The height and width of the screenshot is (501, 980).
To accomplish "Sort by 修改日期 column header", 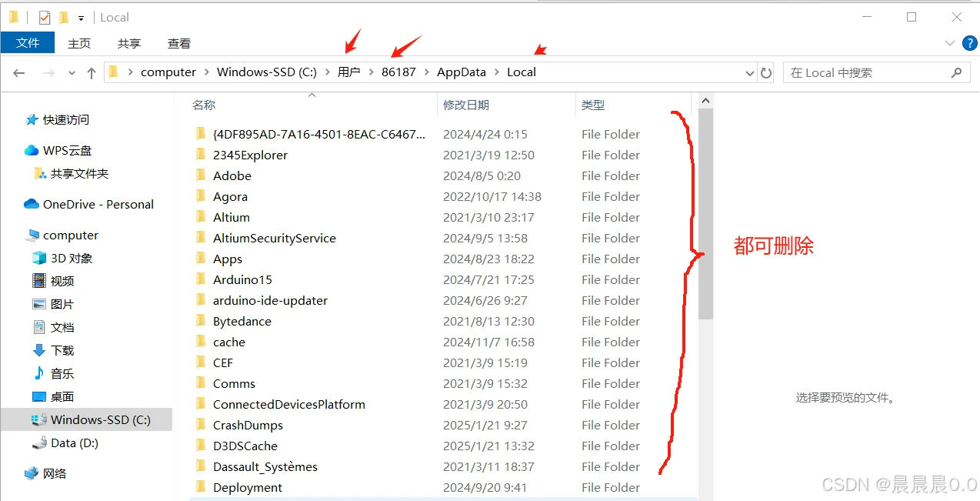I will [466, 105].
